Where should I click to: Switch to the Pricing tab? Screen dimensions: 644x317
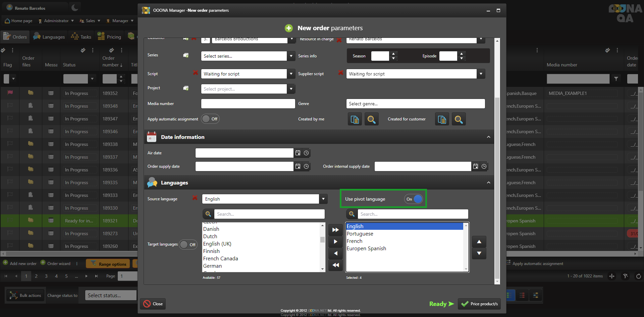coord(109,37)
